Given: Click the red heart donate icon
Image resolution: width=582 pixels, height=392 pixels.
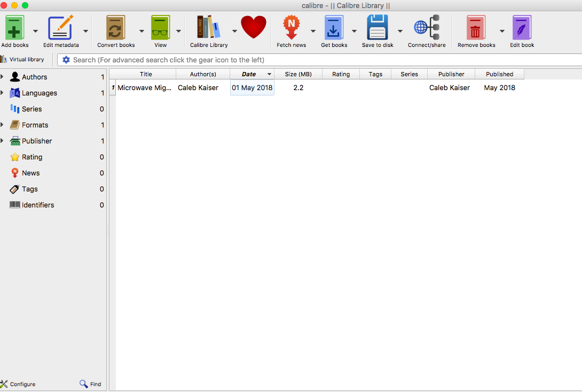Looking at the screenshot, I should (254, 27).
